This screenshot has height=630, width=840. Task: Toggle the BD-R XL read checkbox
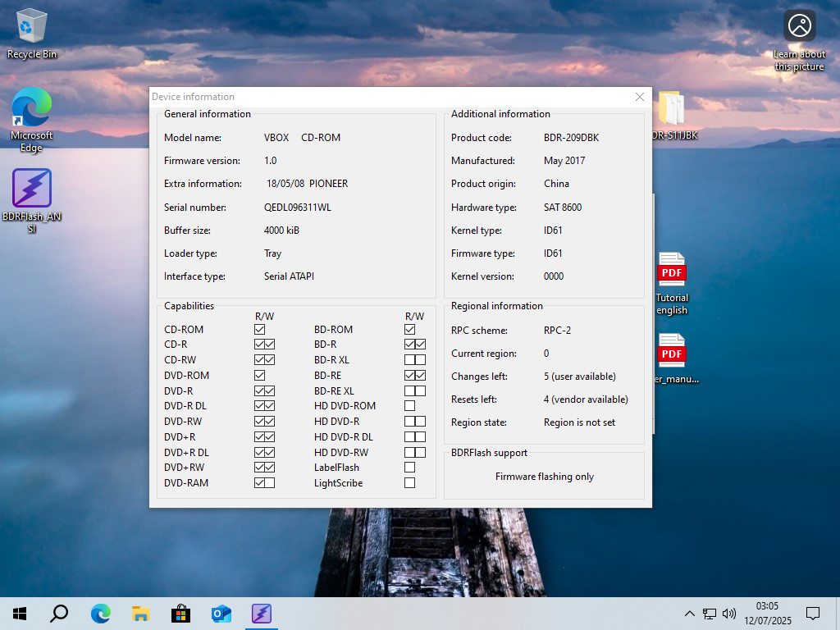(x=410, y=359)
